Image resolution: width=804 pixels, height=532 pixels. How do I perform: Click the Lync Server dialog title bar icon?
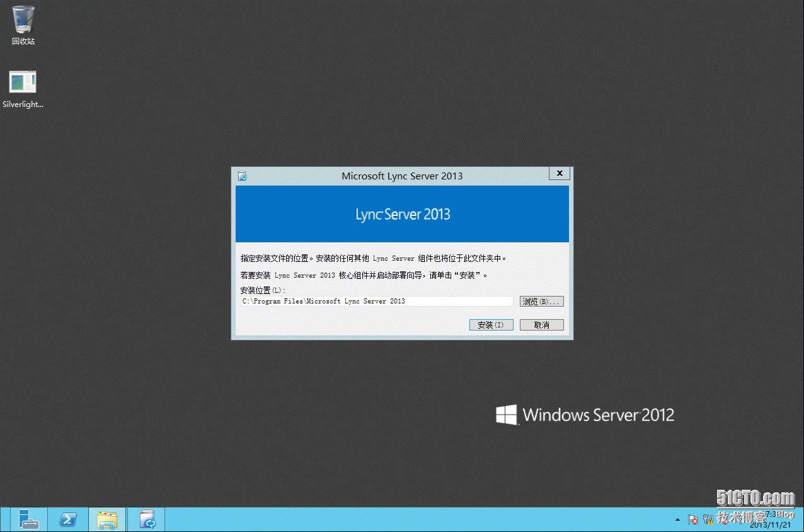click(242, 176)
